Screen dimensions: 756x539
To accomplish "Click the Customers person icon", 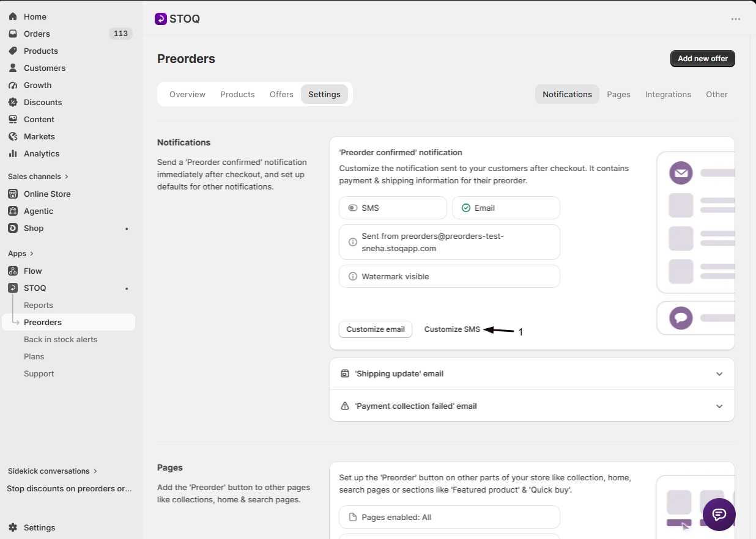I will (13, 68).
